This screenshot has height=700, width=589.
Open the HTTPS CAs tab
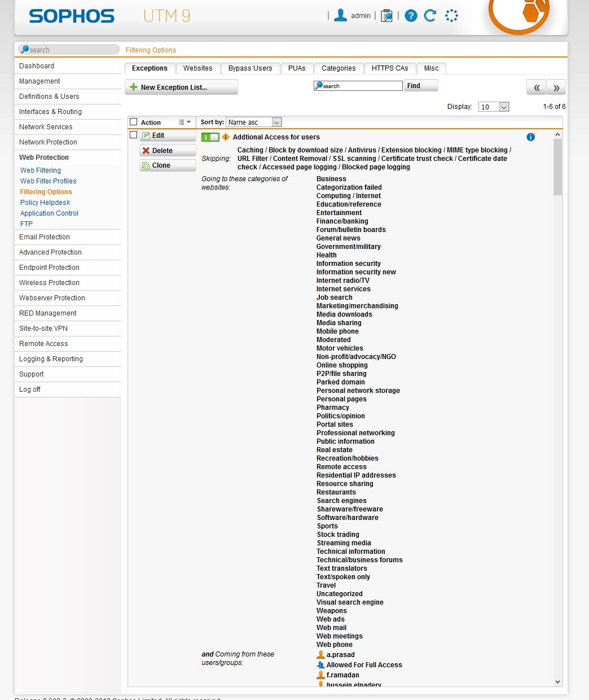pos(389,68)
